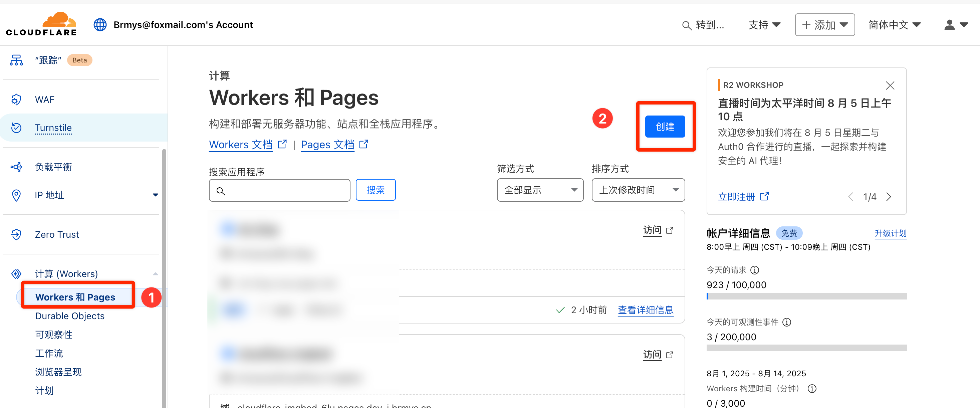The width and height of the screenshot is (980, 408).
Task: Click the first application's 访问 external icon
Action: 670,230
